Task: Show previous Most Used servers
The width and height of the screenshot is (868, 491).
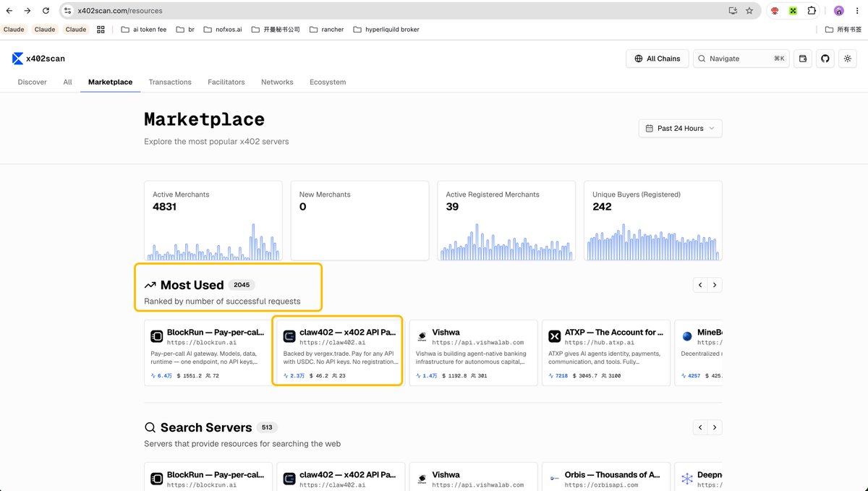Action: [700, 285]
